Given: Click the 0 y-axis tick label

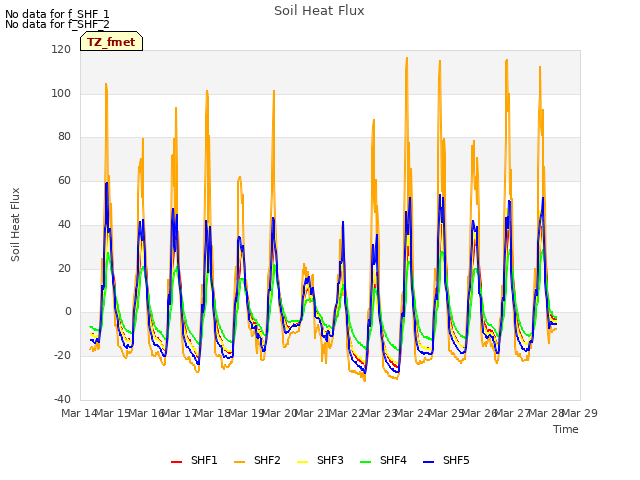Looking at the screenshot, I should click(68, 312).
